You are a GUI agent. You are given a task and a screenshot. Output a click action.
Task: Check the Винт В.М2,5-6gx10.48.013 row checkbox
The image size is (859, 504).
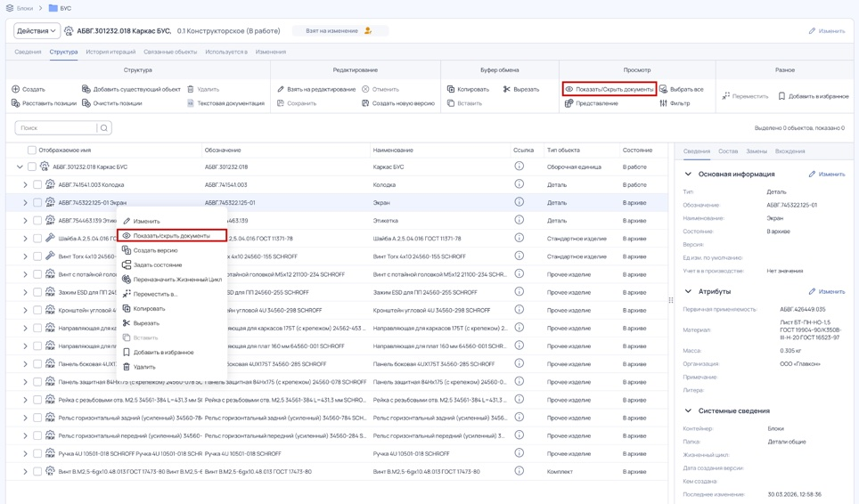[x=37, y=472]
